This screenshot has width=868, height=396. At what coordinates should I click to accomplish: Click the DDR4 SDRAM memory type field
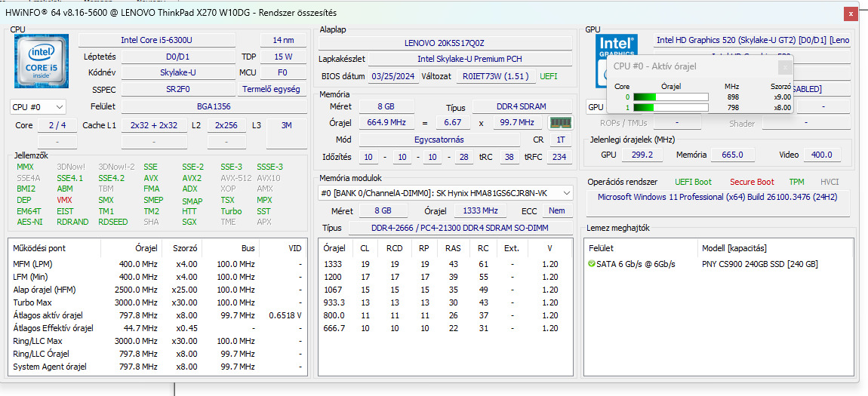tap(522, 107)
